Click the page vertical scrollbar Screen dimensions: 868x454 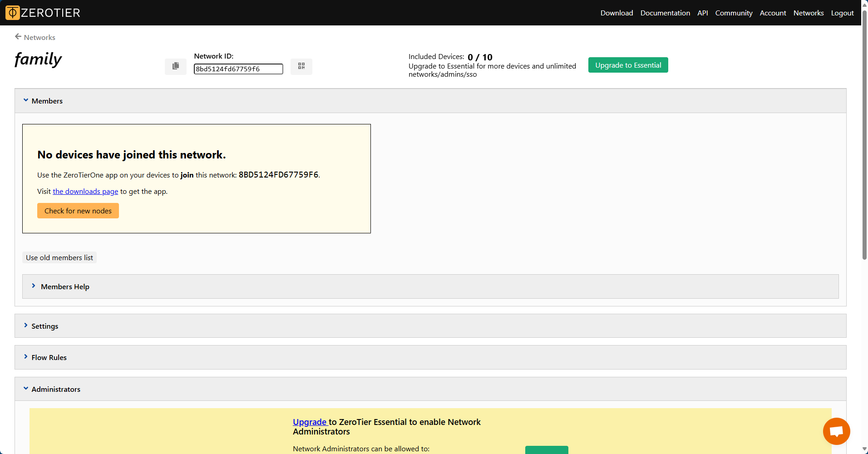864,136
